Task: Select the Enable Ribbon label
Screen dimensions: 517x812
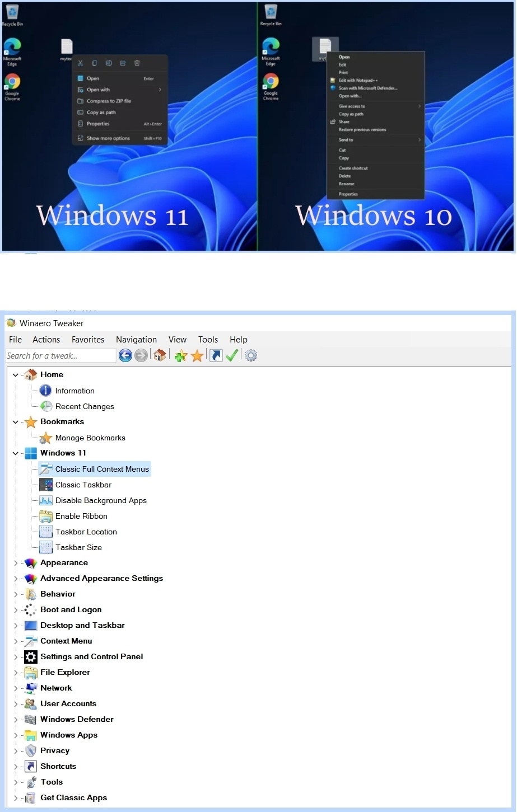Action: point(81,516)
